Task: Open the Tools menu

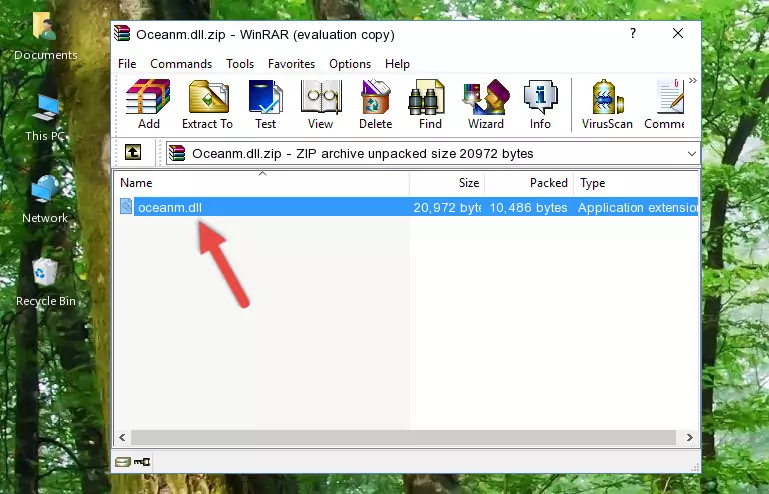Action: click(240, 64)
